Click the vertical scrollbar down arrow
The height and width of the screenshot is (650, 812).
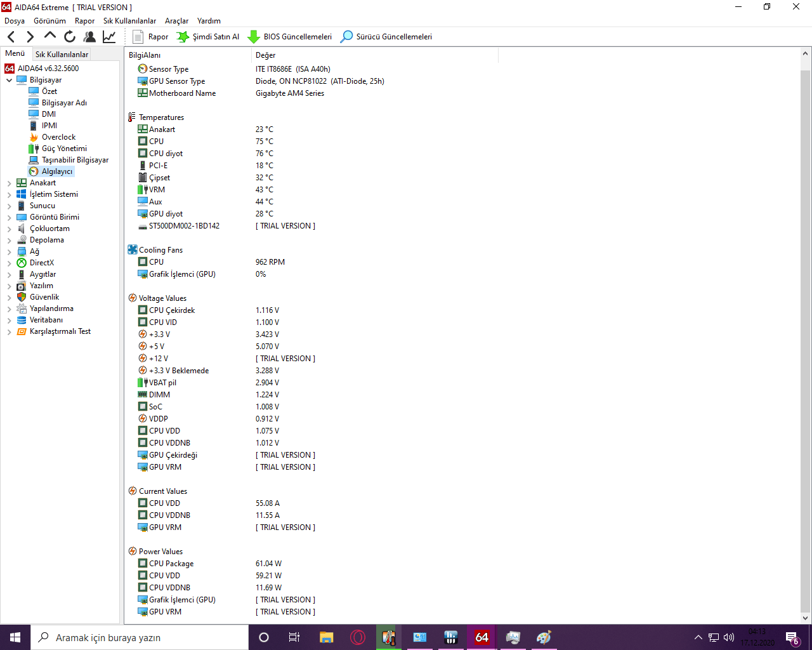pos(806,618)
